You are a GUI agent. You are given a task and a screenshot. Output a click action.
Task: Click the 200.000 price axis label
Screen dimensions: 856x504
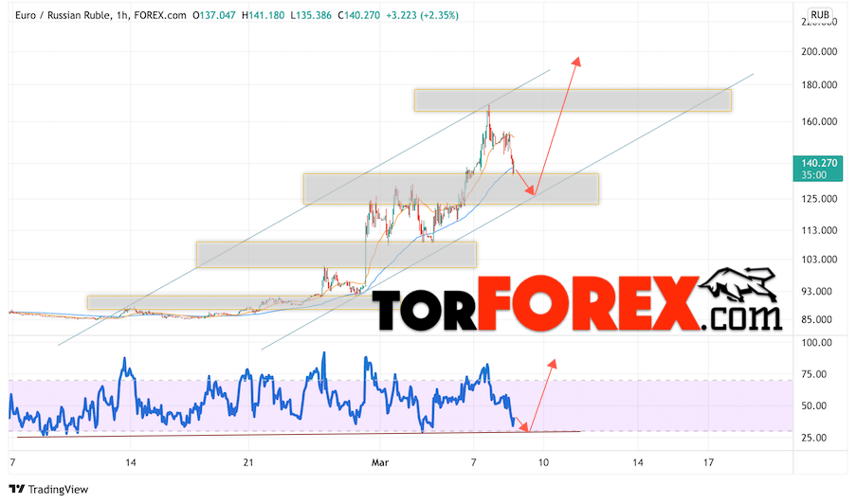click(819, 52)
